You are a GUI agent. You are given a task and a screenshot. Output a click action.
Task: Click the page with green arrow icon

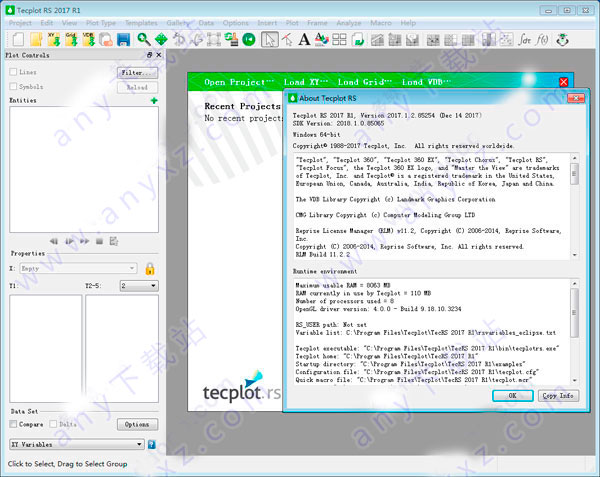pyautogui.click(x=358, y=39)
